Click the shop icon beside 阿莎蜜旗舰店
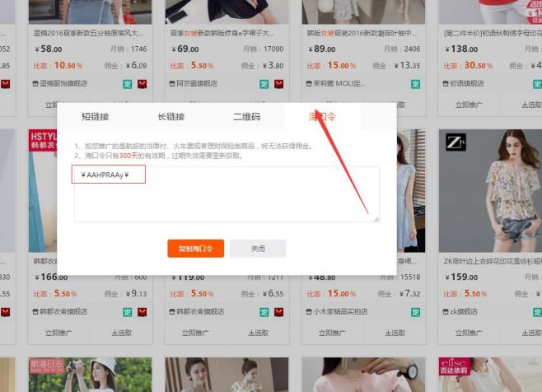The height and width of the screenshot is (392, 542). click(172, 84)
